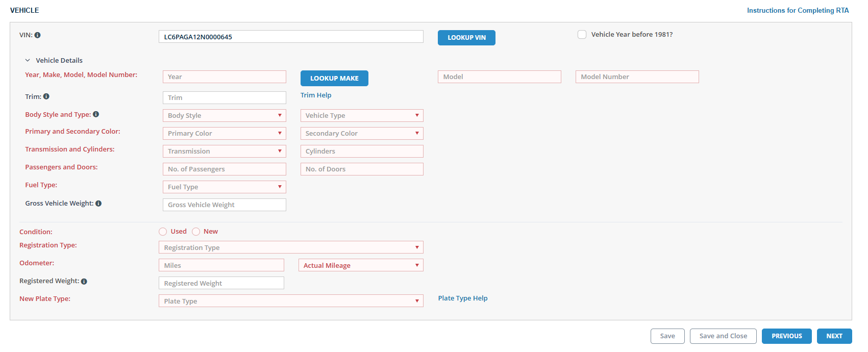Collapse the Vehicle Details section
This screenshot has height=352, width=868.
click(x=28, y=60)
